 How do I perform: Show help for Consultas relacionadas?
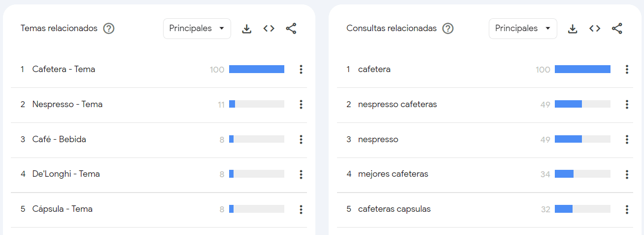coord(447,29)
